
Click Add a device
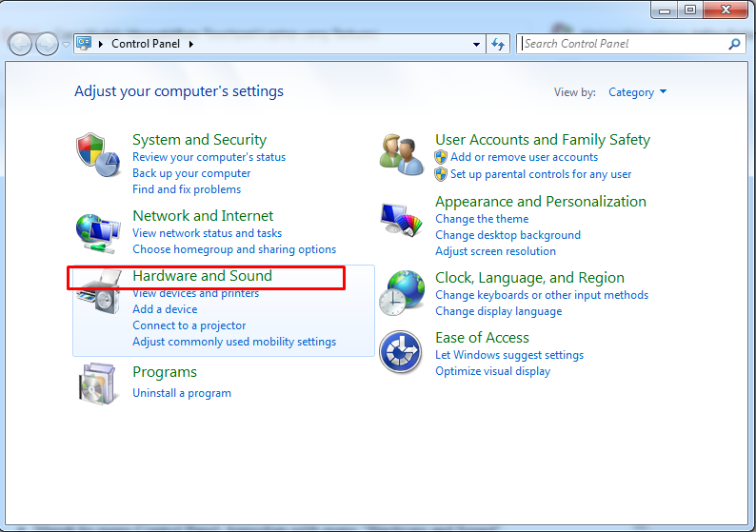[165, 309]
